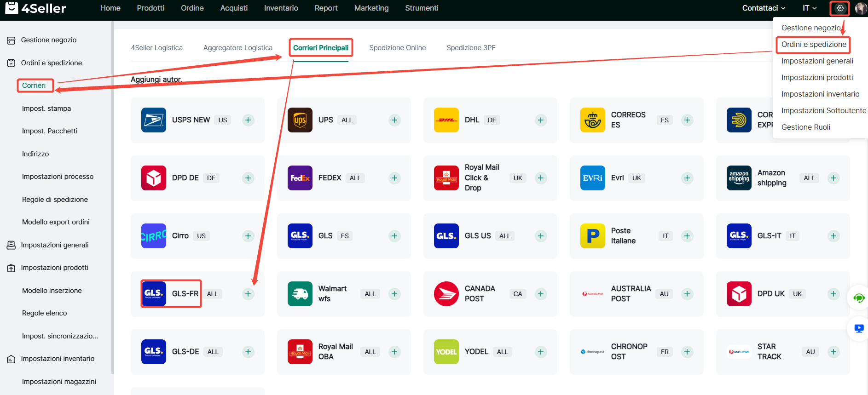Add the UPS carrier with its plus icon
Image resolution: width=868 pixels, height=395 pixels.
point(394,120)
